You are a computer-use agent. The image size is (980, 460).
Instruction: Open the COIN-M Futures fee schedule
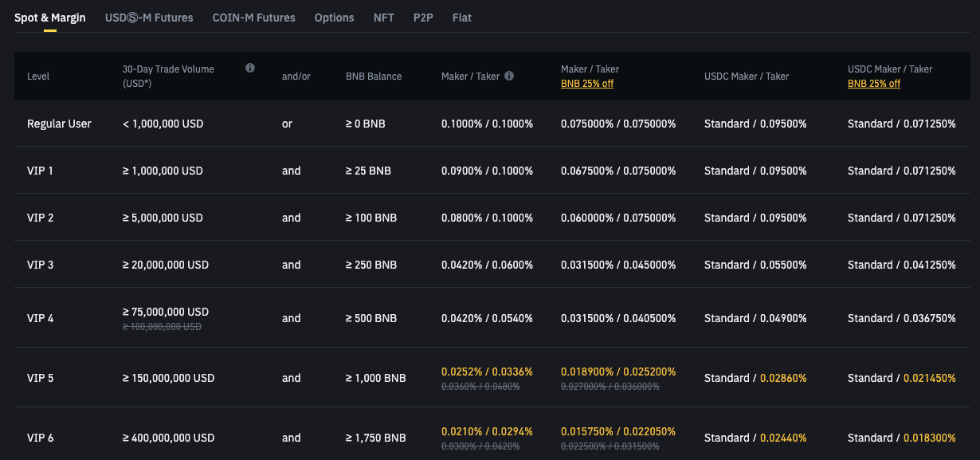tap(253, 17)
